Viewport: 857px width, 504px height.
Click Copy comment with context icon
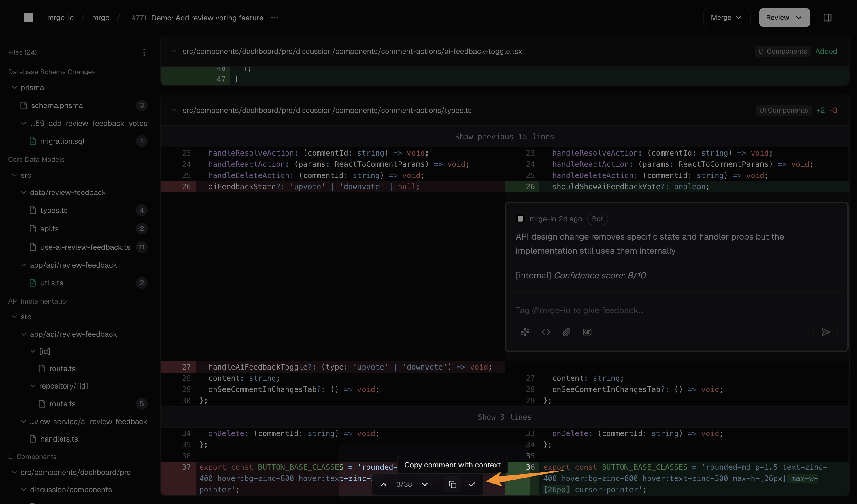click(x=452, y=484)
